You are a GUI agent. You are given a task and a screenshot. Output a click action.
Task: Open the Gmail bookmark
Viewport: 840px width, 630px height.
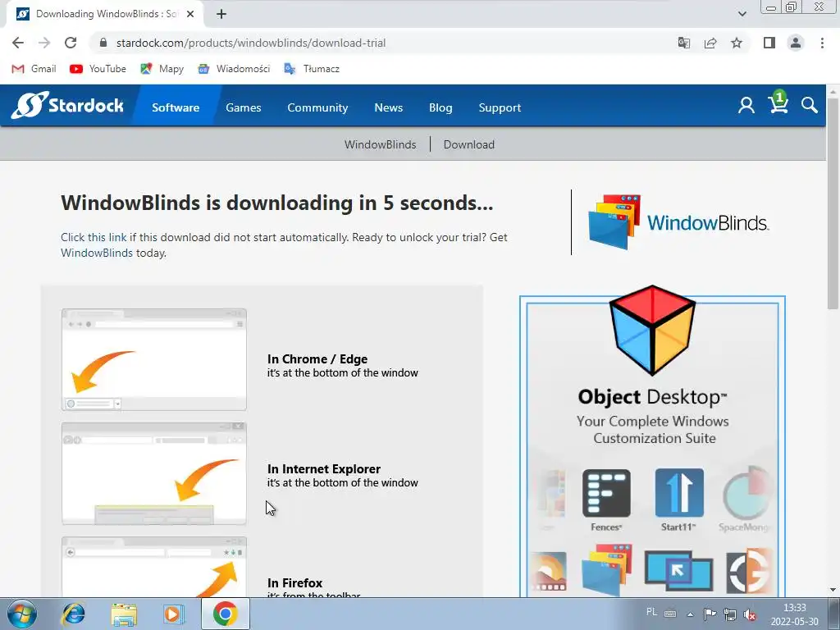pyautogui.click(x=34, y=69)
